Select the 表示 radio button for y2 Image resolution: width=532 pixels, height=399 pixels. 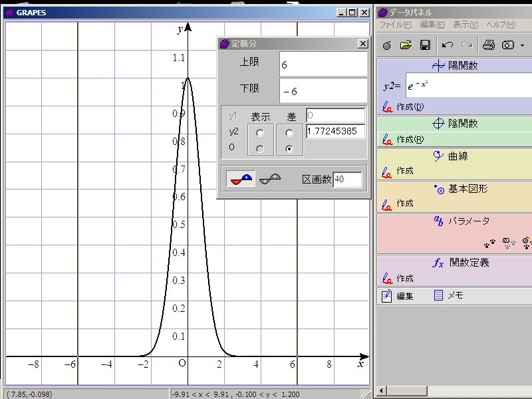point(259,133)
